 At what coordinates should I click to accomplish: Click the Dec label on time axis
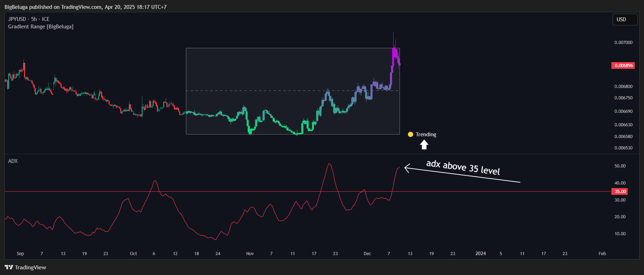tap(367, 254)
